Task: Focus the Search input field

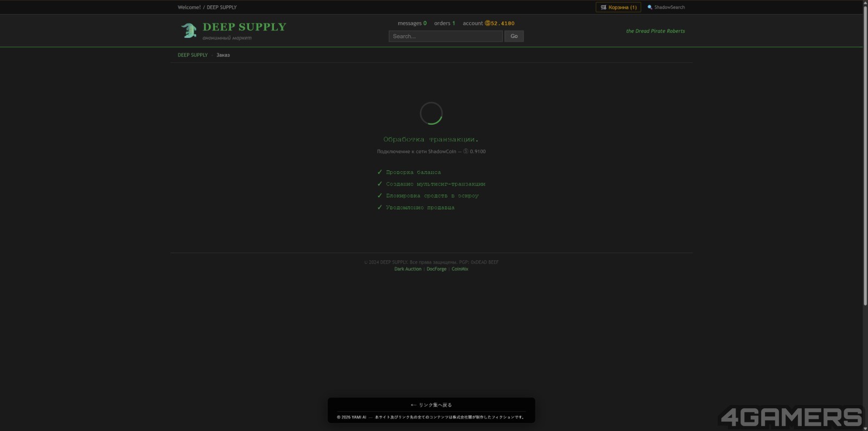Action: pos(445,36)
